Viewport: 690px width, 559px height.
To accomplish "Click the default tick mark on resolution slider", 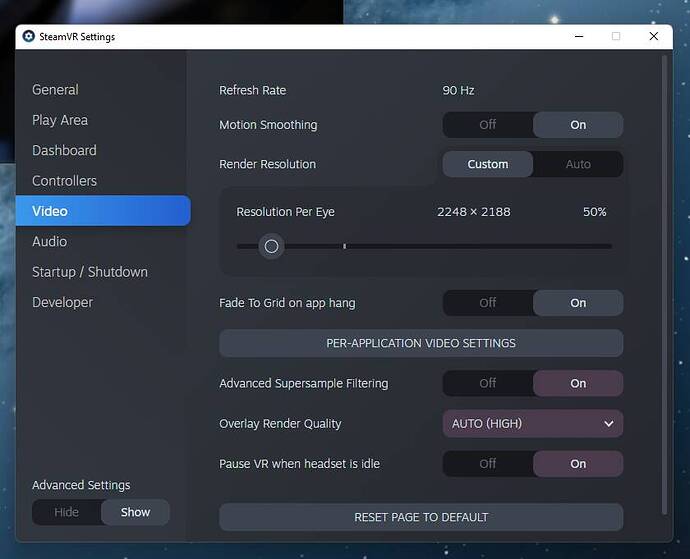I will pos(345,246).
